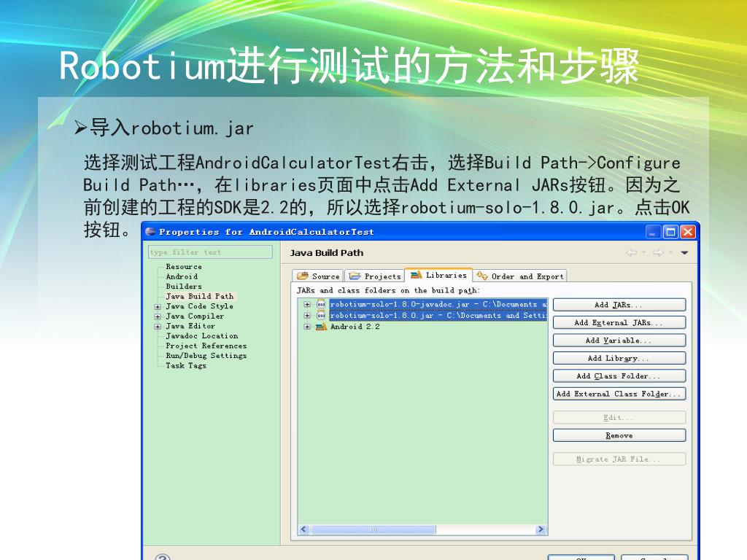
Task: Select Run/Debug Settings in the tree
Action: click(206, 356)
